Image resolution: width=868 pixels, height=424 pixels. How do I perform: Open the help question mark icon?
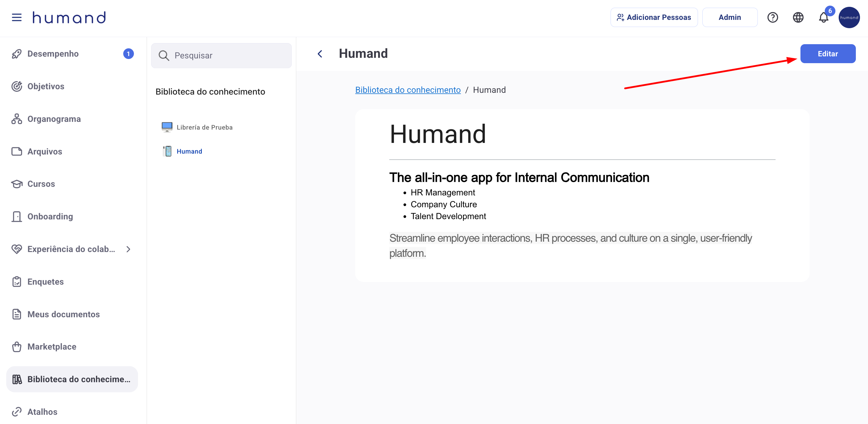pyautogui.click(x=772, y=17)
